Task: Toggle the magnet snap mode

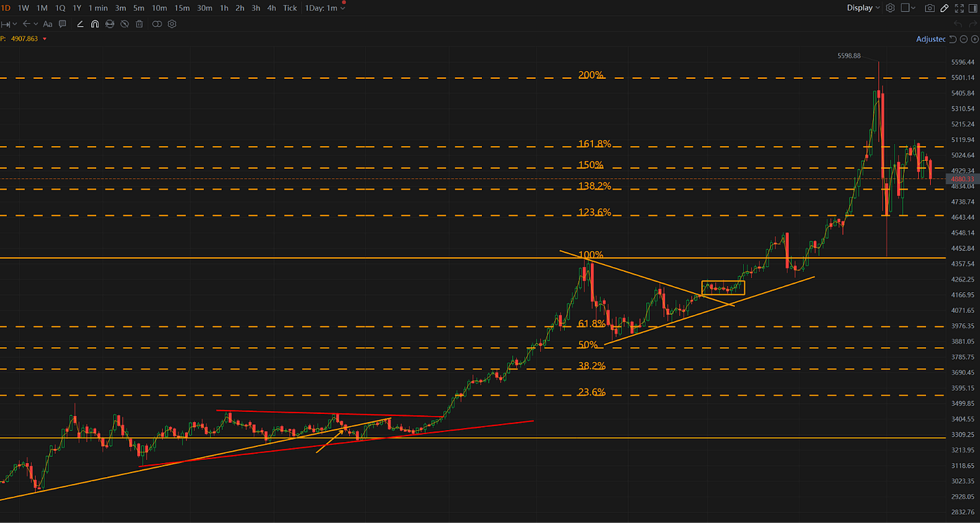Action: (x=95, y=24)
